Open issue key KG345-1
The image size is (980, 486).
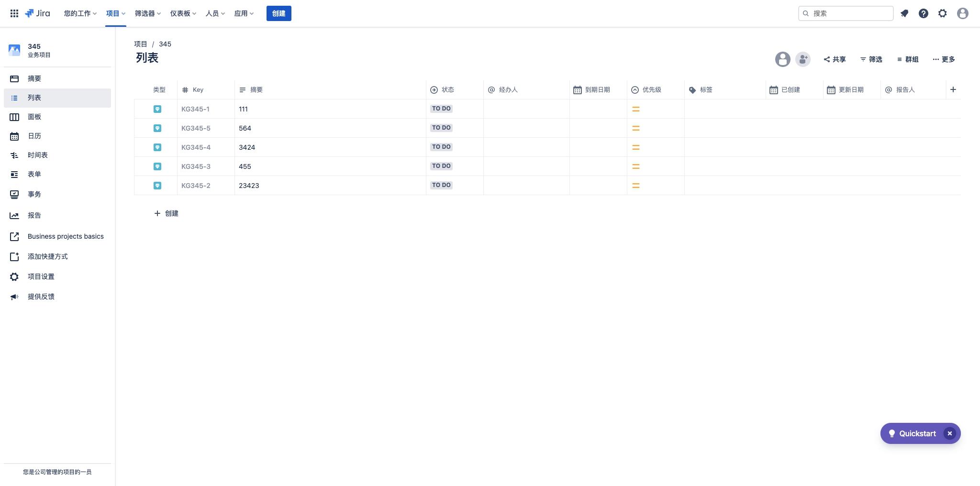coord(195,109)
